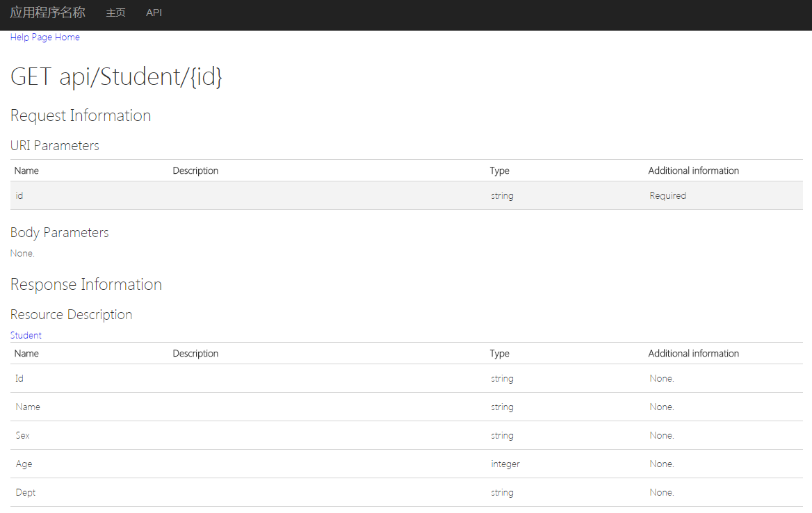Click the Id property in resource table
The height and width of the screenshot is (513, 812).
click(x=19, y=379)
